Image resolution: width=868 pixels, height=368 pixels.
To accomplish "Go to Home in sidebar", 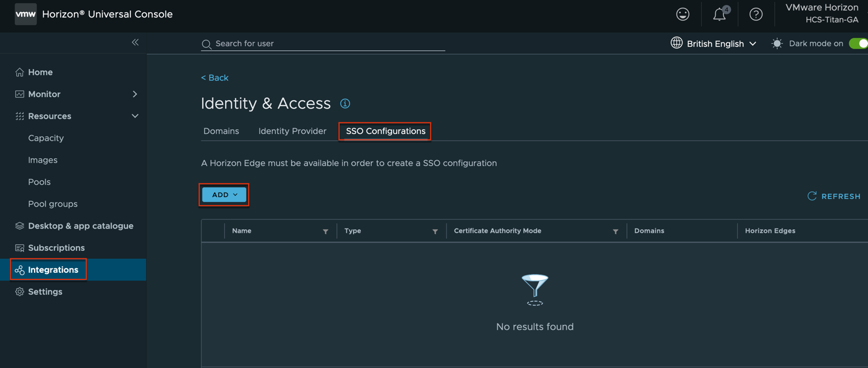I will [41, 72].
